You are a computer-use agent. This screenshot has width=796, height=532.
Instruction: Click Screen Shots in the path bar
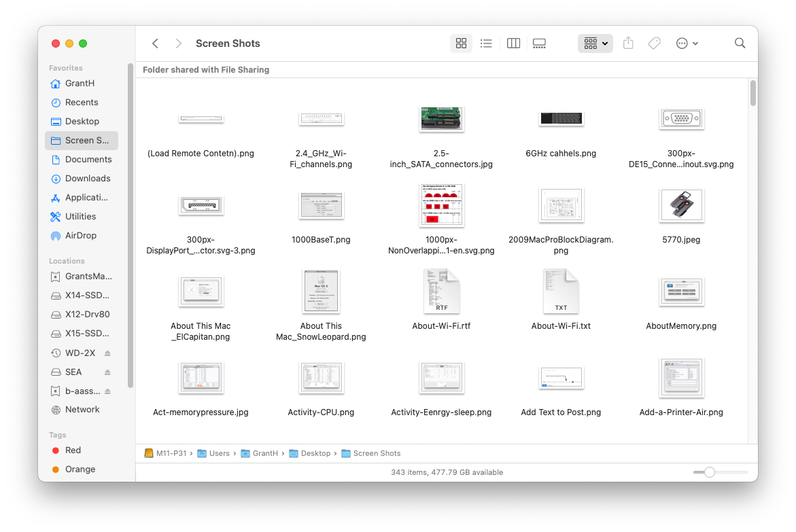pyautogui.click(x=371, y=453)
